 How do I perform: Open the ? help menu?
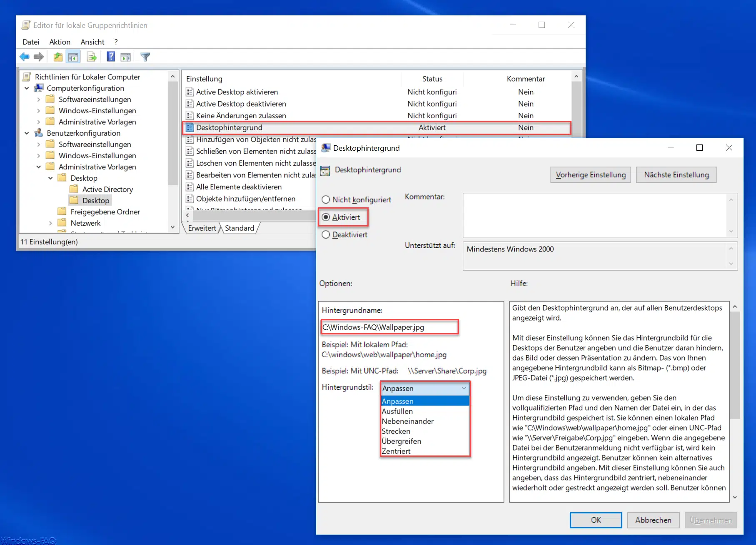(x=116, y=42)
